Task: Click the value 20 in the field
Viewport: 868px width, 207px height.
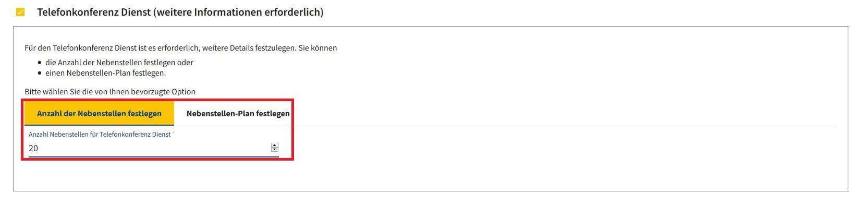Action: coord(33,148)
